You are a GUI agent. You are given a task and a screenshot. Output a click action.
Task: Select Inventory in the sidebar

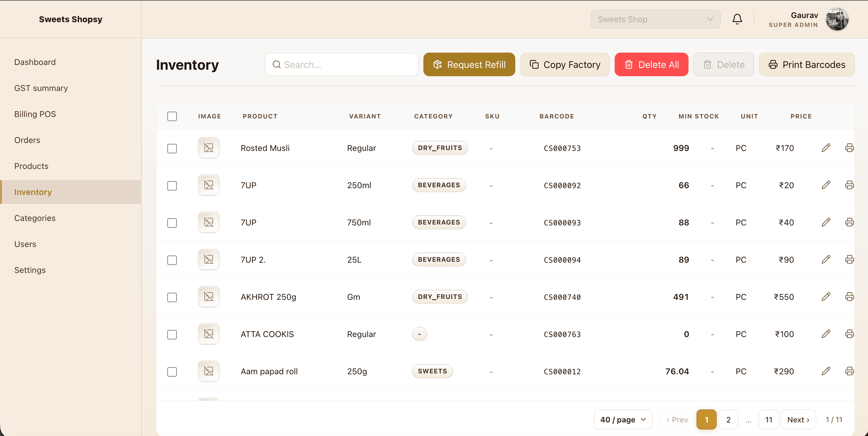(x=70, y=192)
